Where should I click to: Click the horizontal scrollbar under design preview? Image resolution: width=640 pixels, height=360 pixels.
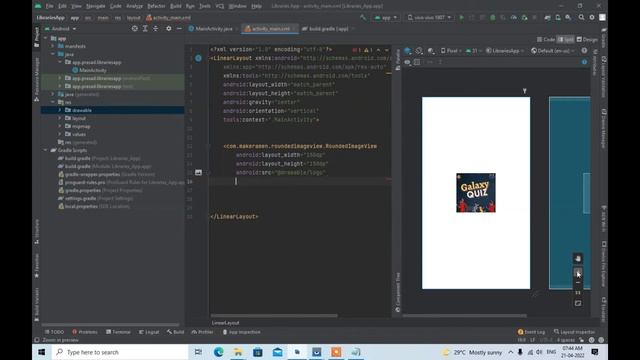tap(464, 316)
